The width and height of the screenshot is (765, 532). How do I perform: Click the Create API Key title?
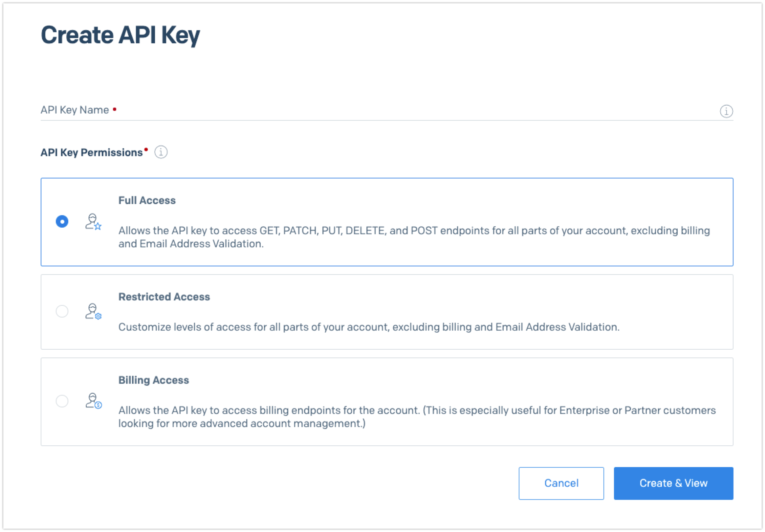pyautogui.click(x=120, y=35)
